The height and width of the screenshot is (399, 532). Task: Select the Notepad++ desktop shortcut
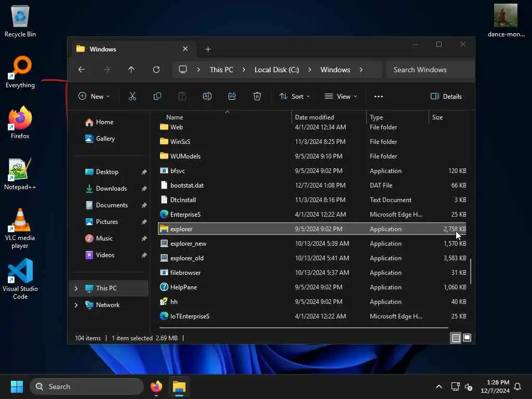[x=20, y=174]
